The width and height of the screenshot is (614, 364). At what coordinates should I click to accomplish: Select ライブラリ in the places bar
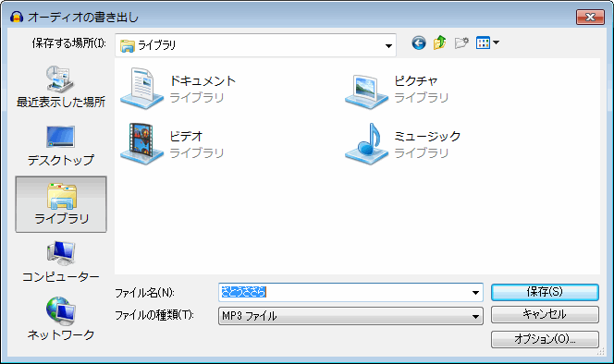(61, 204)
